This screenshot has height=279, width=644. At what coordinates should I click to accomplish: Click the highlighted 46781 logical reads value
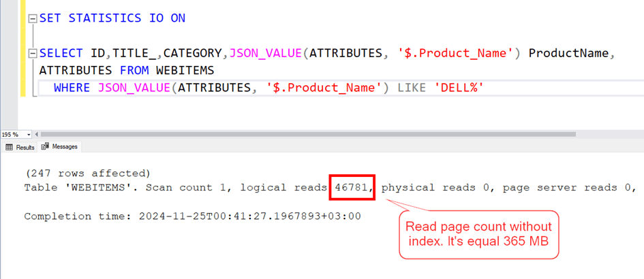(x=352, y=187)
